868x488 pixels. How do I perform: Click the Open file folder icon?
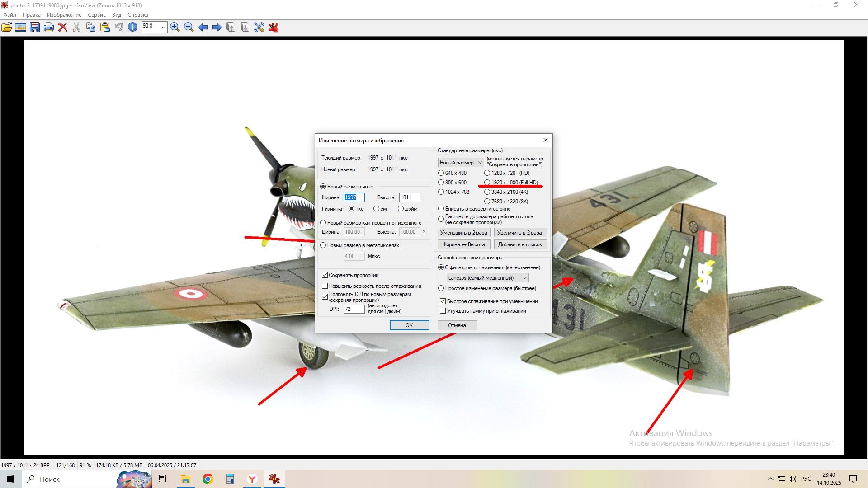pyautogui.click(x=7, y=28)
